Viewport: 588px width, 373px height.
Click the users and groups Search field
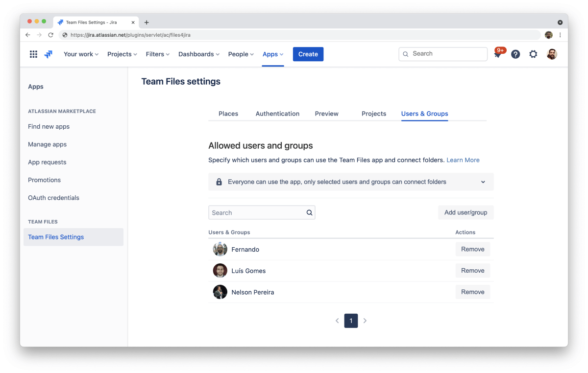click(262, 212)
